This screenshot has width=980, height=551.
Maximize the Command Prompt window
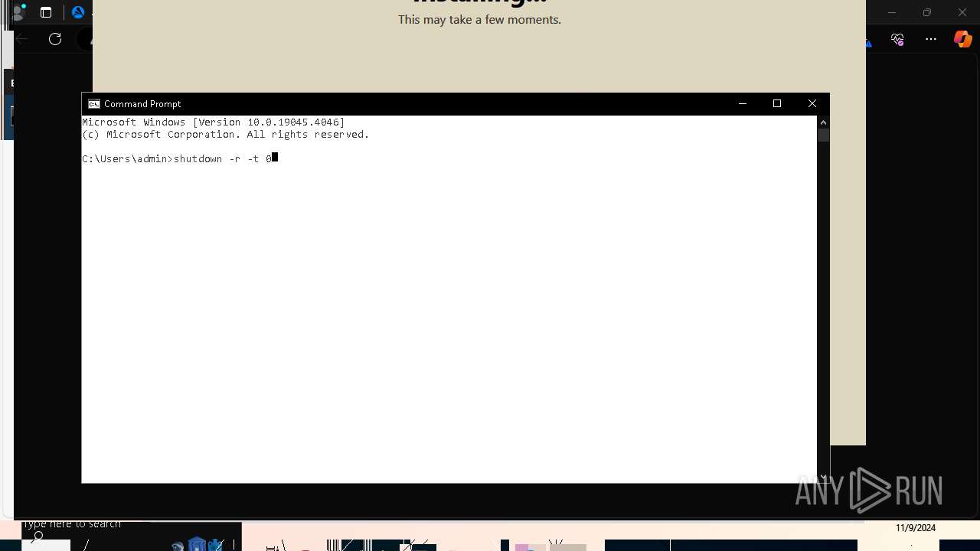pos(777,103)
